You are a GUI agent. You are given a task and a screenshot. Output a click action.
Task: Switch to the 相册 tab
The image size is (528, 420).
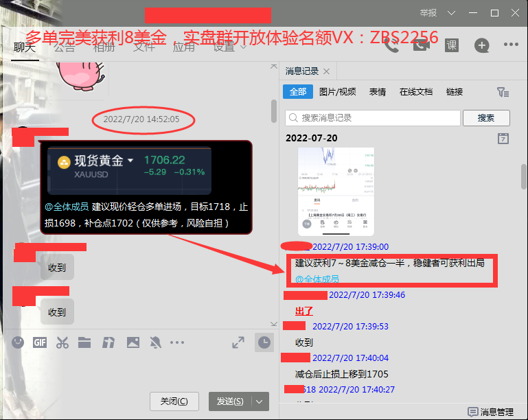(x=104, y=47)
